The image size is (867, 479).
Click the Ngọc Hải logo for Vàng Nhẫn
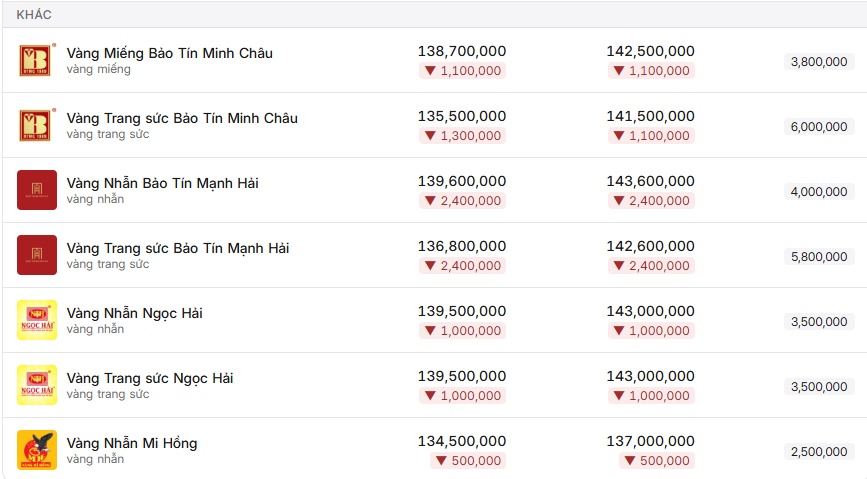tap(36, 320)
